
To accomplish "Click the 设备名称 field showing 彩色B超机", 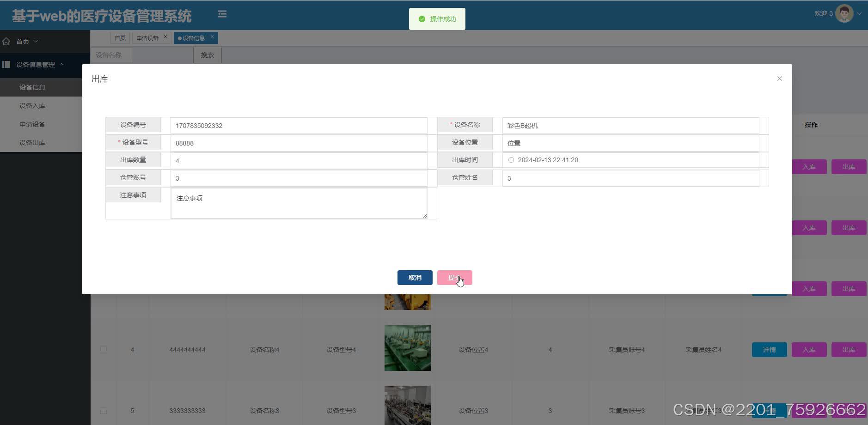I will 630,126.
